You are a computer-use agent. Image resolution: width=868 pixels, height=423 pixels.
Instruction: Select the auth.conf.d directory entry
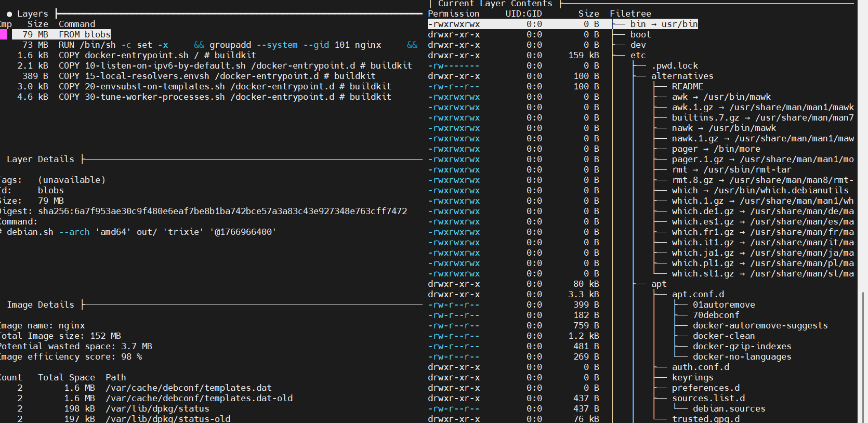click(x=701, y=367)
